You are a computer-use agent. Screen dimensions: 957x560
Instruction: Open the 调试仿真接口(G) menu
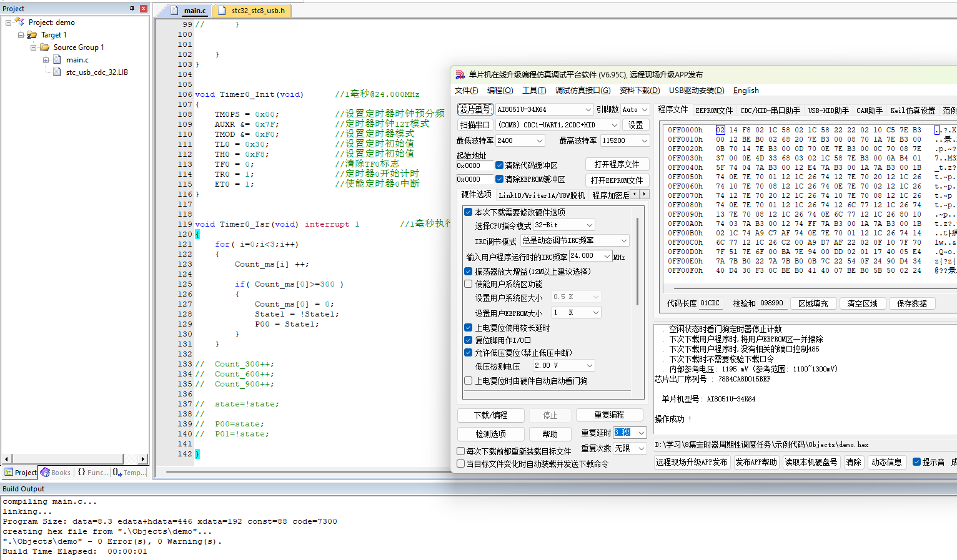tap(583, 91)
